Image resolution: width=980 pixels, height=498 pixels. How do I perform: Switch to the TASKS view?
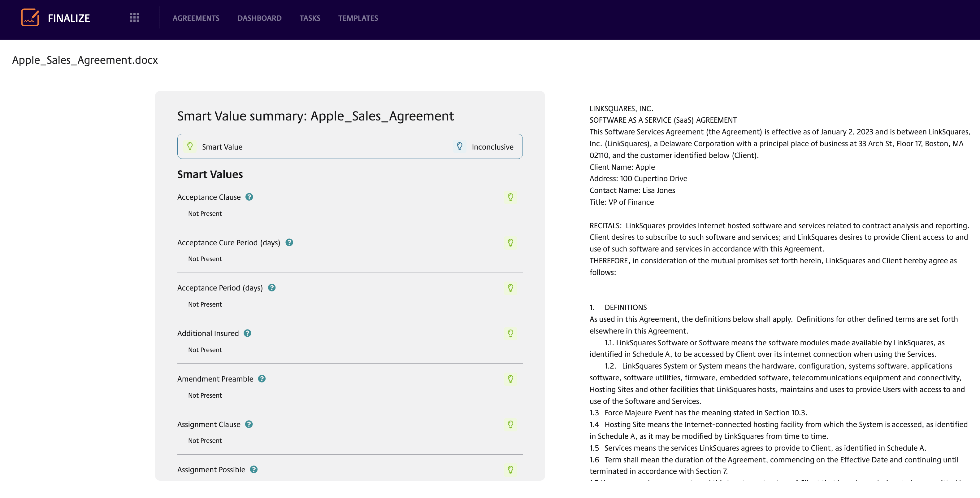coord(310,18)
